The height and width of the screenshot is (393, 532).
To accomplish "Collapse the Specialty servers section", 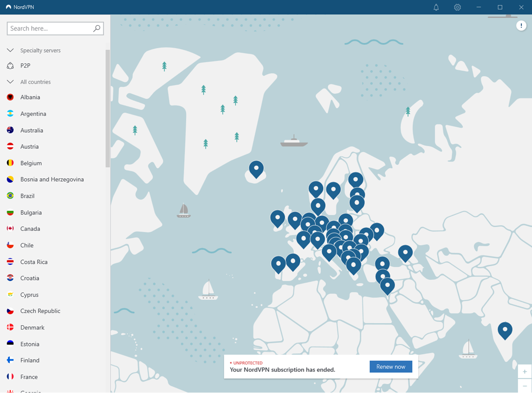I will pyautogui.click(x=10, y=50).
